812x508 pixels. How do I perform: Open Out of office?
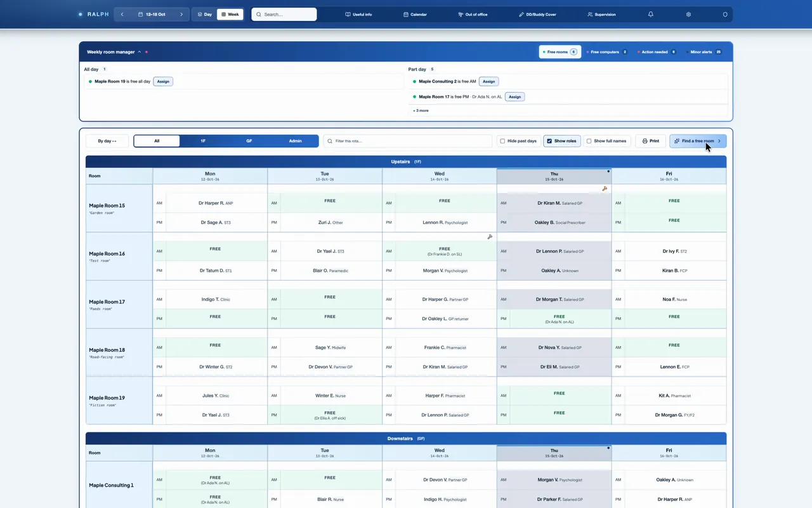coord(473,14)
